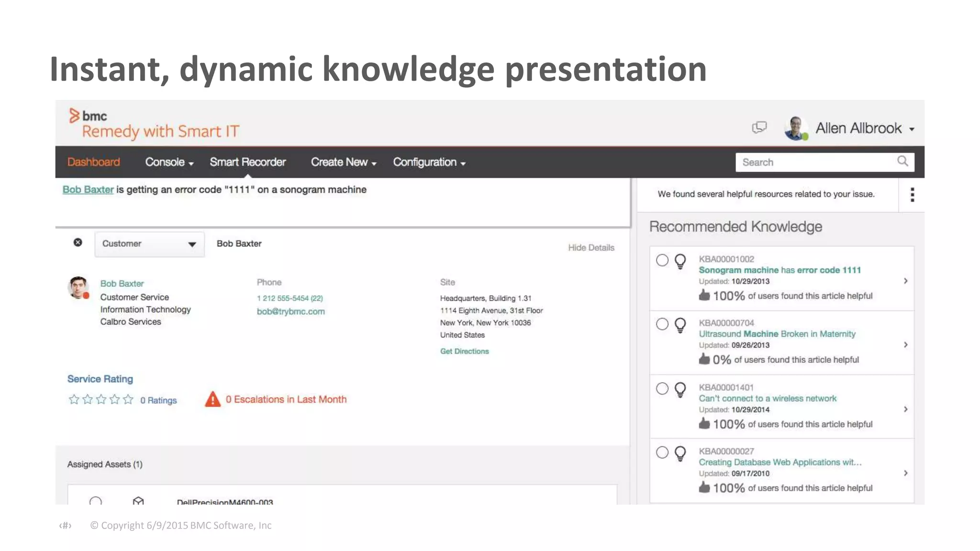The image size is (980, 551).
Task: Open the Customer type dropdown
Action: point(149,244)
